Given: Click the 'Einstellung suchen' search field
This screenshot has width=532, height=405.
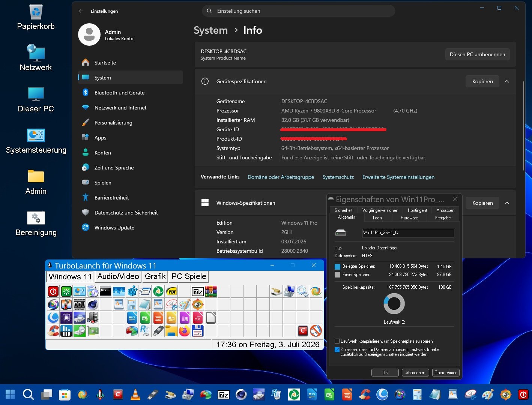Looking at the screenshot, I should click(299, 11).
